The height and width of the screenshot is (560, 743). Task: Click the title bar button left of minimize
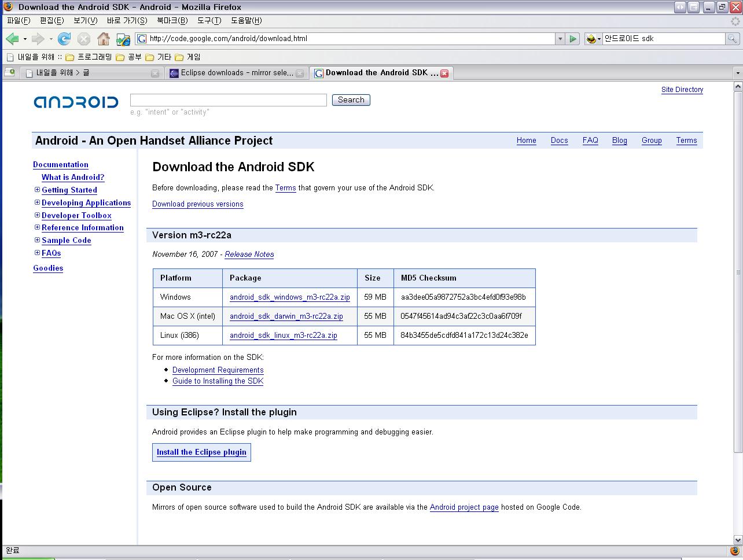693,7
